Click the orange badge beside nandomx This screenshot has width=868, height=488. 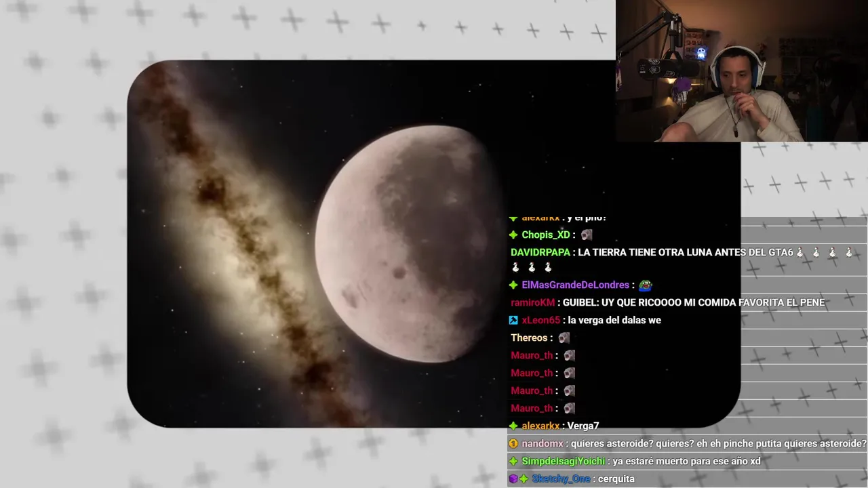click(x=513, y=444)
